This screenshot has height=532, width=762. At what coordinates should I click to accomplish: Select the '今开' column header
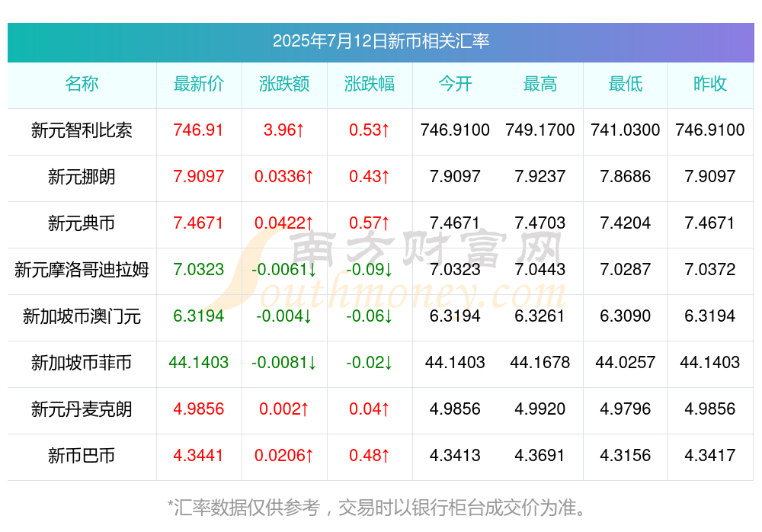click(455, 84)
